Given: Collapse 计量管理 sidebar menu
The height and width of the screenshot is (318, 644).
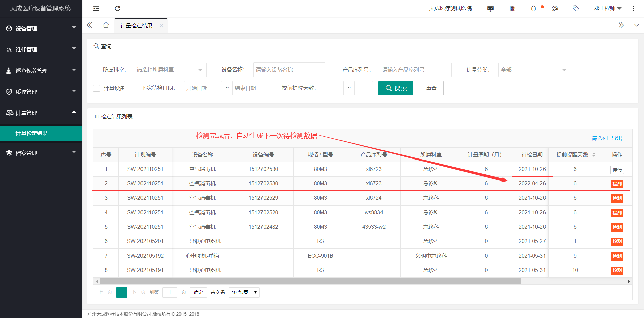Looking at the screenshot, I should pyautogui.click(x=41, y=113).
